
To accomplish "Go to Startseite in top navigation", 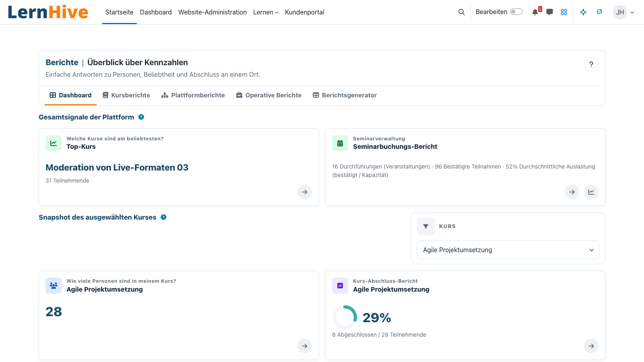I will point(119,12).
